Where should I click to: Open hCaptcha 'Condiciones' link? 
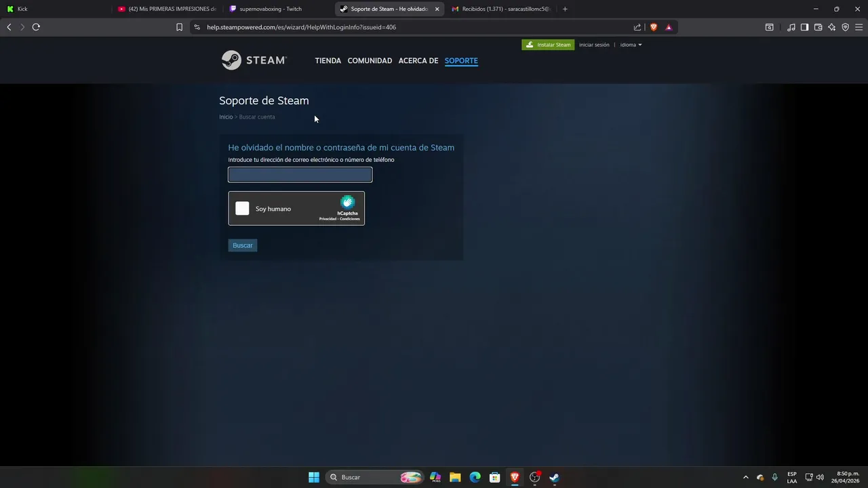[350, 219]
